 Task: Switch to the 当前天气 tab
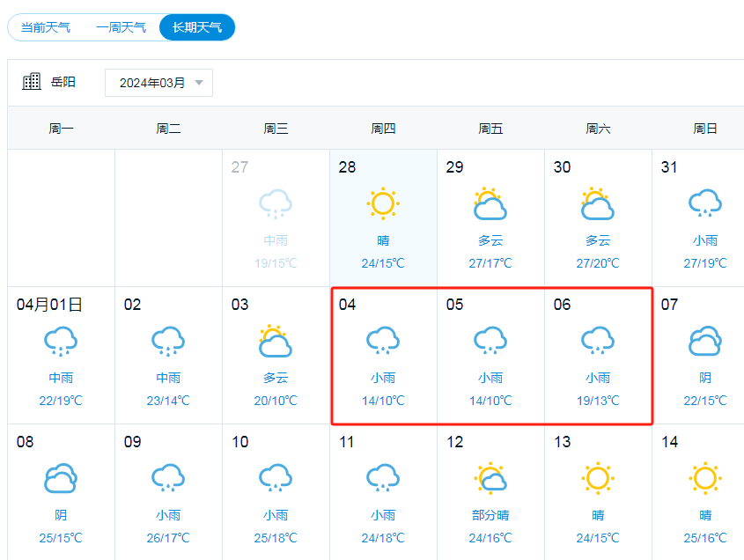pos(46,27)
